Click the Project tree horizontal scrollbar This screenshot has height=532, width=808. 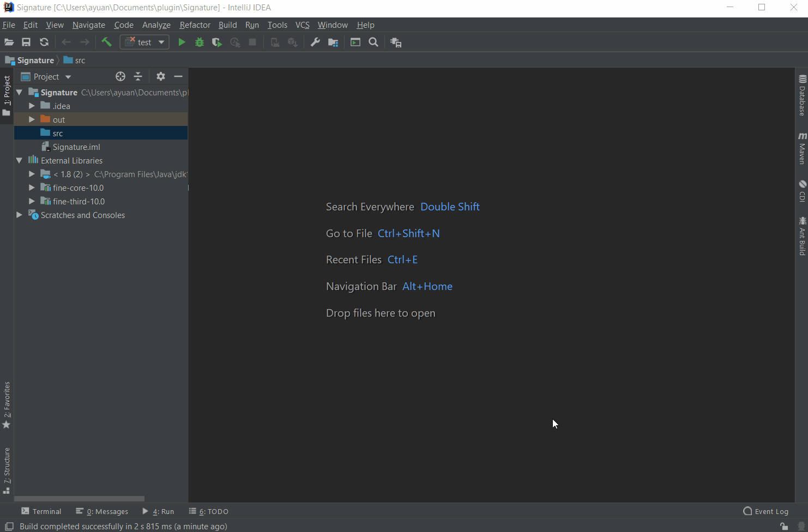coord(79,499)
